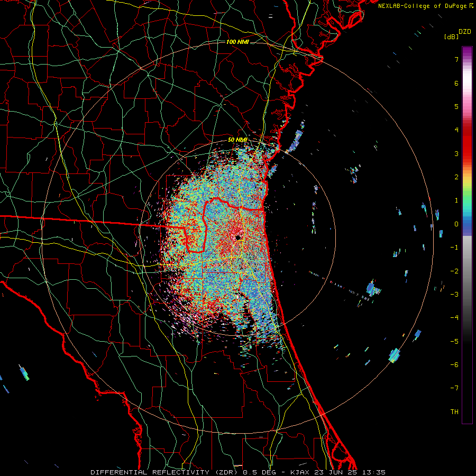
Task: Click the KJAX radar site black dot
Action: pyautogui.click(x=238, y=237)
